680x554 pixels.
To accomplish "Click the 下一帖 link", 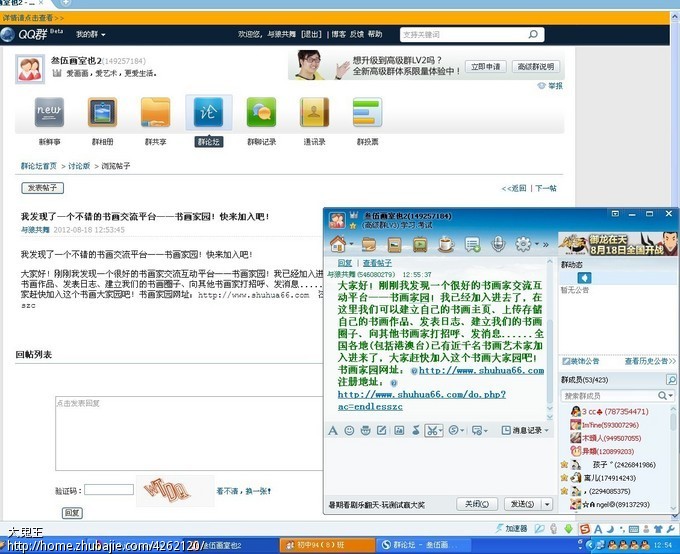I will (546, 188).
